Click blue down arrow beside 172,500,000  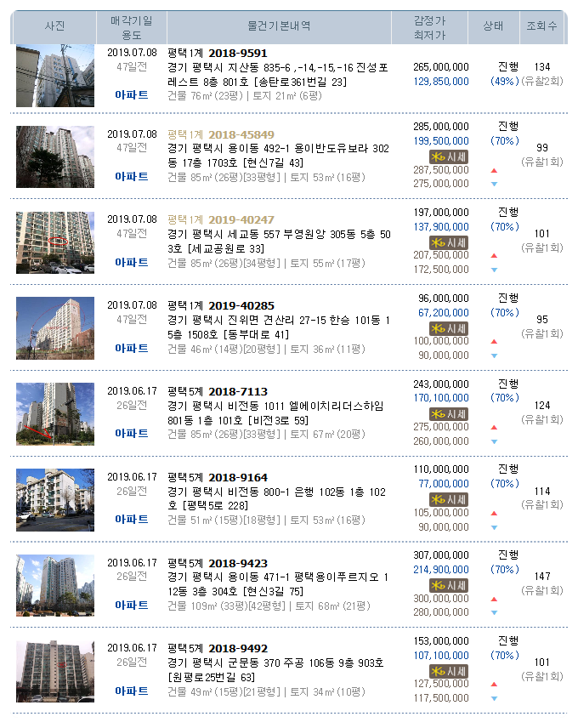tap(494, 270)
